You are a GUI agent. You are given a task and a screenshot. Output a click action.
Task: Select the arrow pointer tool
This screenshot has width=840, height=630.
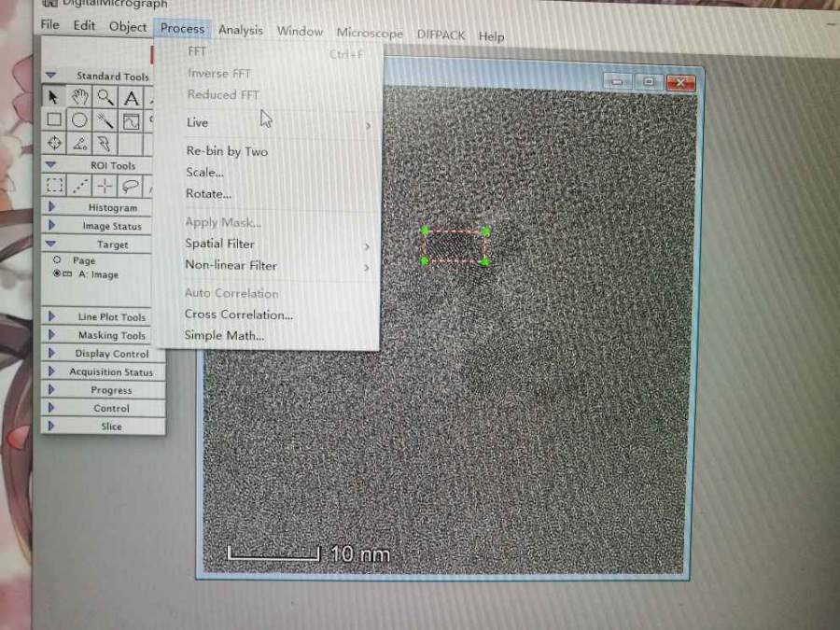coord(54,97)
